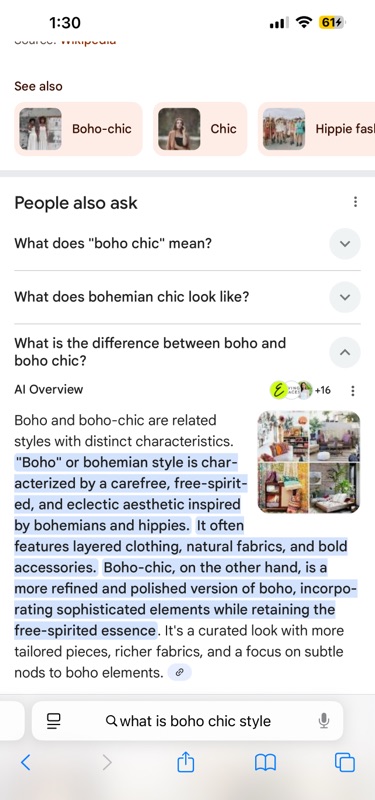Open the Chic See also card

click(x=200, y=129)
